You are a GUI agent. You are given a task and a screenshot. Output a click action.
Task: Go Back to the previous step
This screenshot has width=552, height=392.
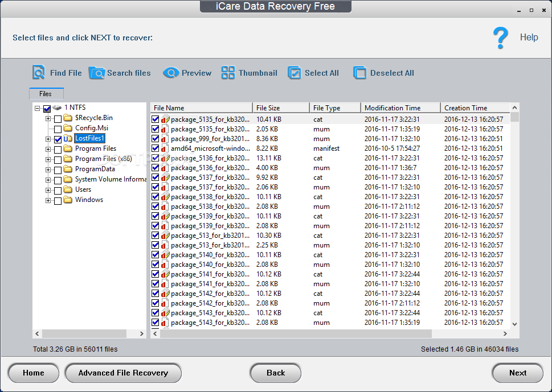276,373
